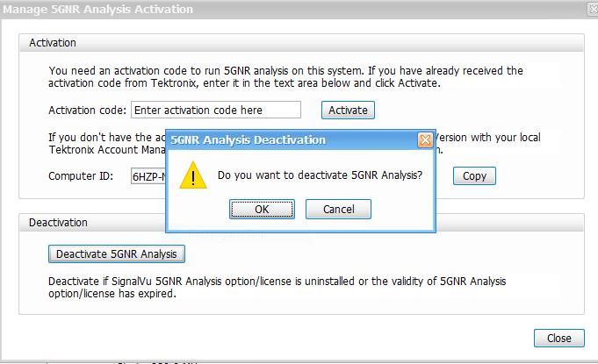Close the 5GNR Analysis Deactivation popup
The height and width of the screenshot is (364, 598).
tap(425, 140)
